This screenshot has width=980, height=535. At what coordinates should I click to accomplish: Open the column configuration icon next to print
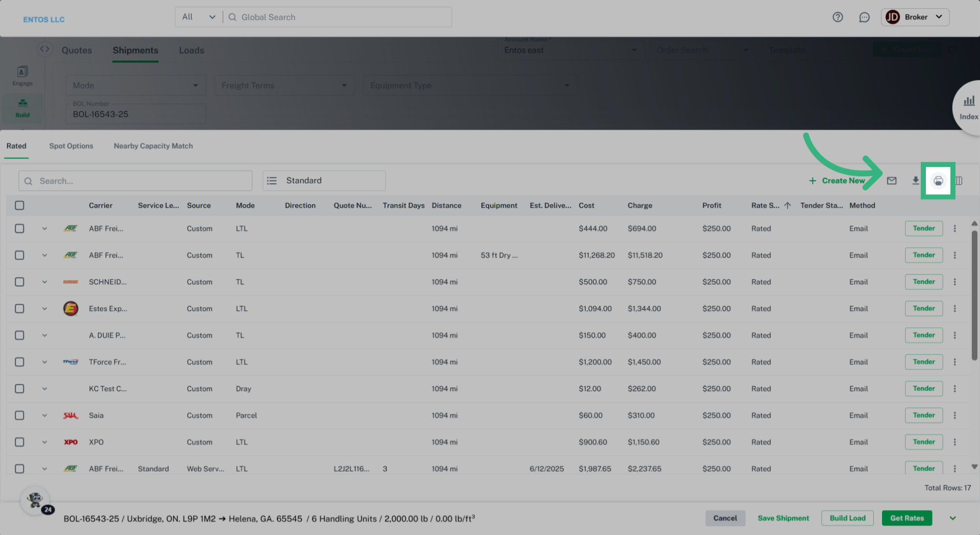coord(960,181)
